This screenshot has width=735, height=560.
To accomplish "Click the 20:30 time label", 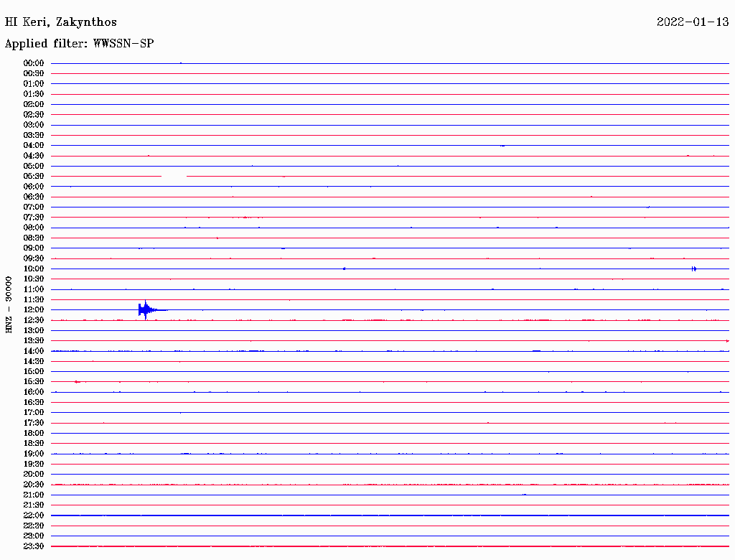I will pos(34,485).
